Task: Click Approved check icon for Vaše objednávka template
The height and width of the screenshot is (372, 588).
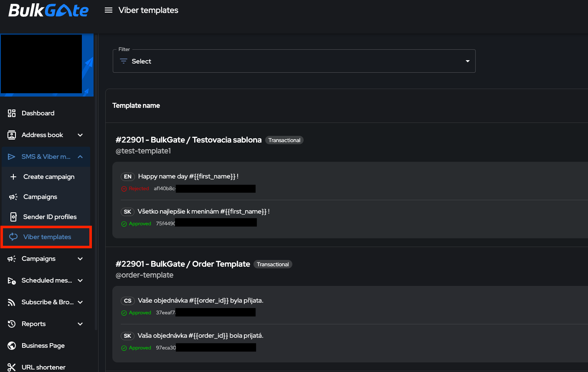Action: (x=124, y=313)
